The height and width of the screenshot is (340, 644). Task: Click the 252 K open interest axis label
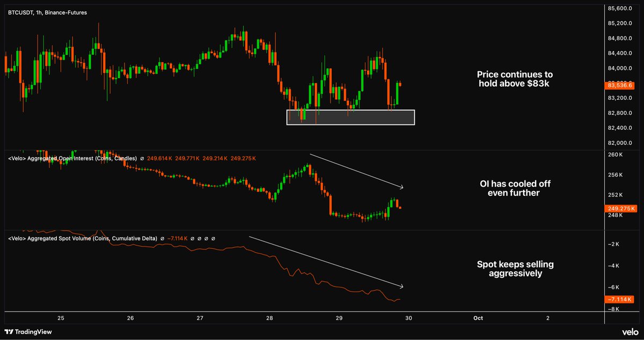(x=615, y=195)
